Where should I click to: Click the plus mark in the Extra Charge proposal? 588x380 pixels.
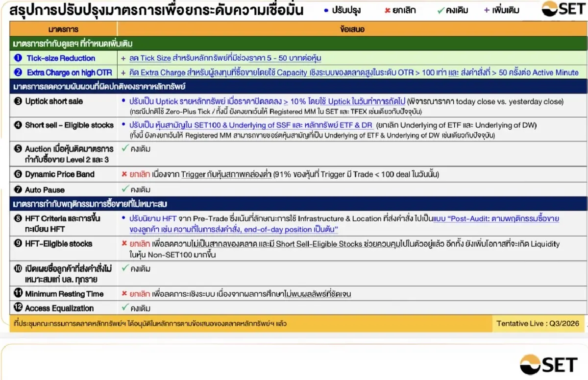click(x=123, y=72)
